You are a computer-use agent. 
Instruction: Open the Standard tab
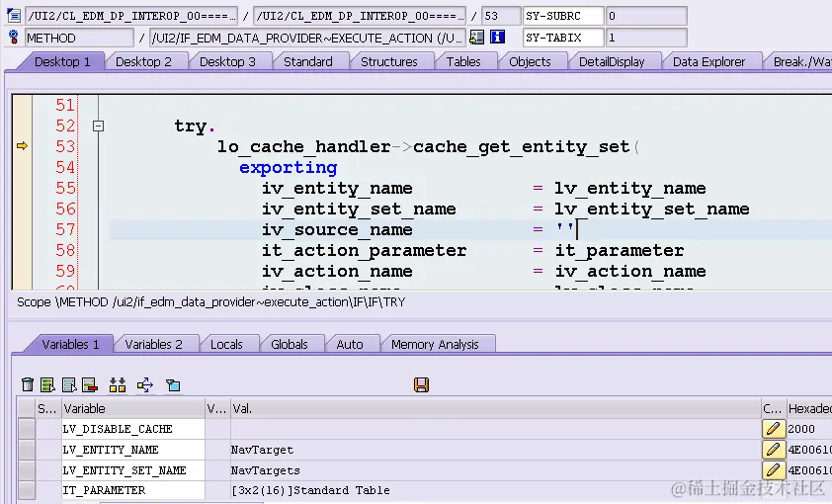(307, 61)
